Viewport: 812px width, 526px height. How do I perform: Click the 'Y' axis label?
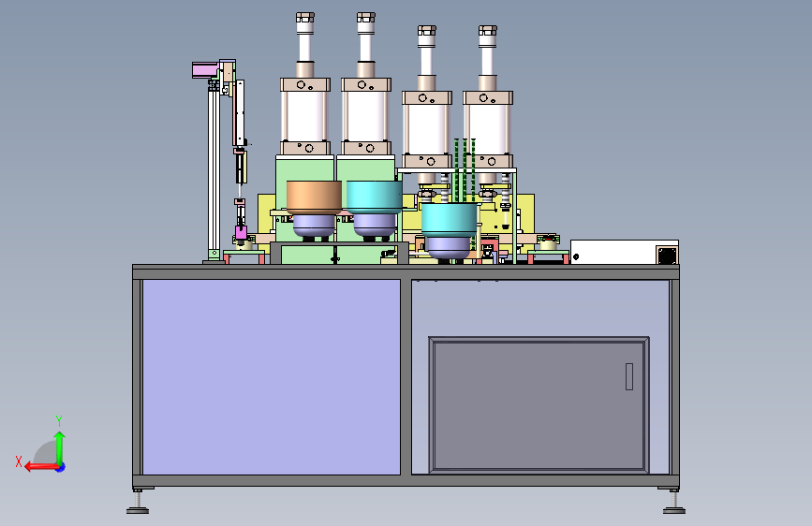pos(59,420)
